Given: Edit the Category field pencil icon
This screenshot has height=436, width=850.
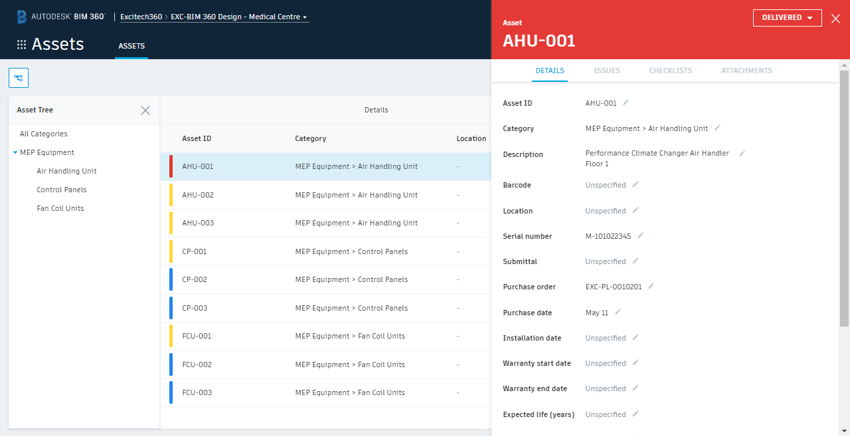Looking at the screenshot, I should click(717, 128).
